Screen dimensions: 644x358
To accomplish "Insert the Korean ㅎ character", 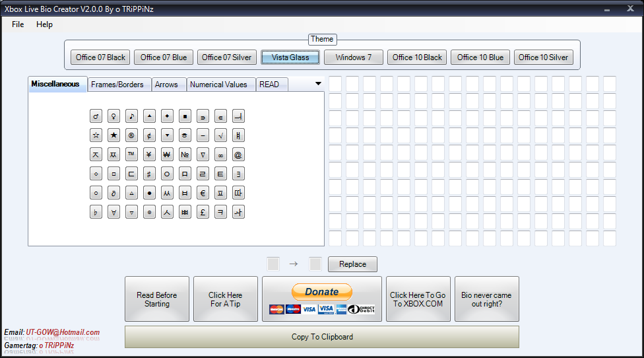I will [x=185, y=135].
